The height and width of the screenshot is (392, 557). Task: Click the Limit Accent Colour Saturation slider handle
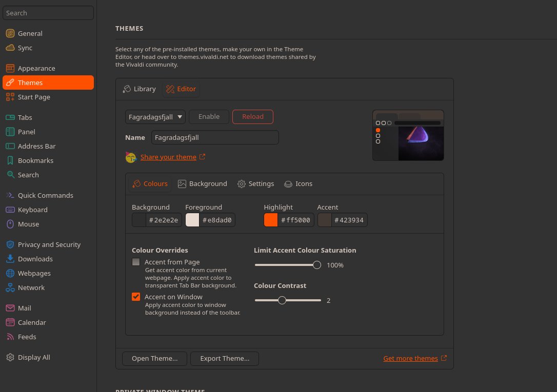click(x=317, y=265)
